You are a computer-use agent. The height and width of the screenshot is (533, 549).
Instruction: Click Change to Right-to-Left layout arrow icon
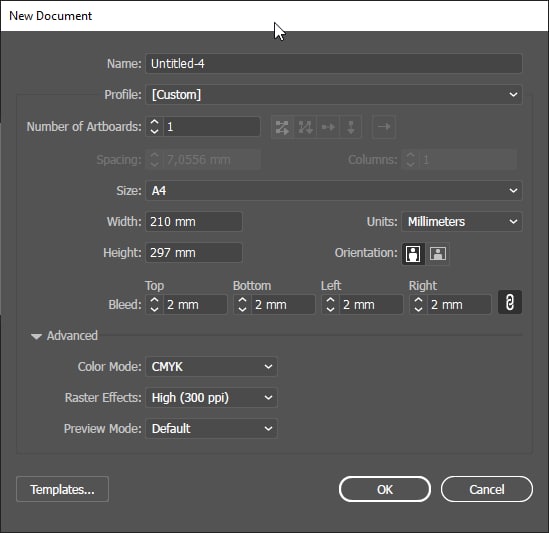pyautogui.click(x=384, y=127)
